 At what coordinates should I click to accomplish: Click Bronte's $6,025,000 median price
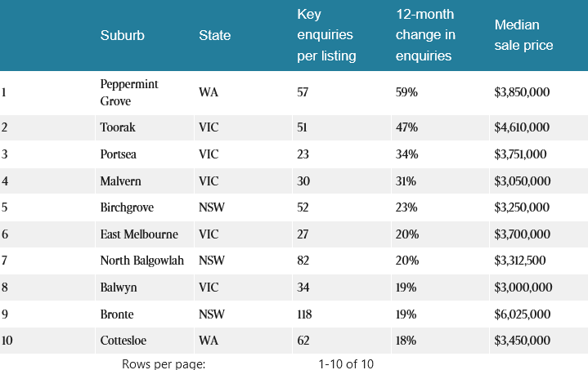click(x=522, y=314)
